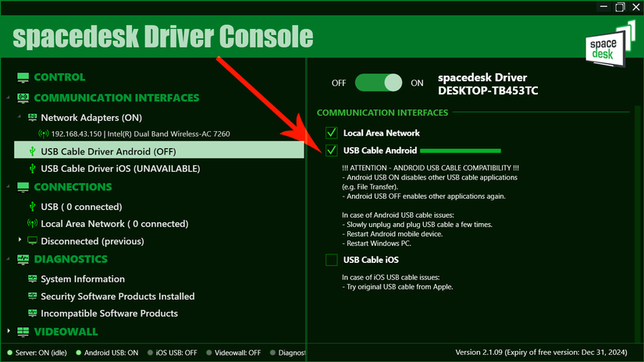Enable the USB Cable iOS checkbox

(x=332, y=260)
